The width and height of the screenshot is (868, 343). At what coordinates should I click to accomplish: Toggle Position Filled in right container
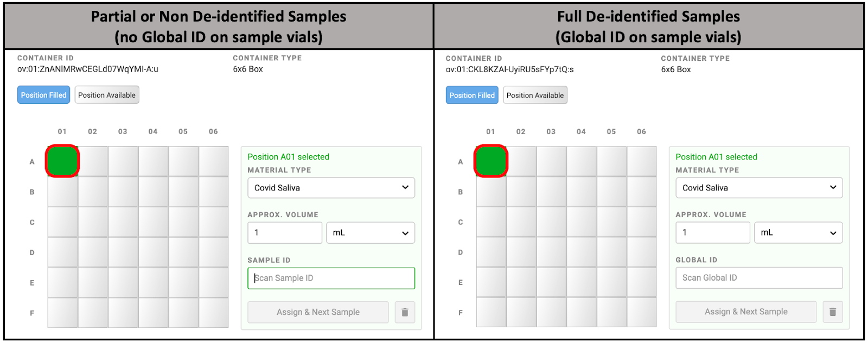point(472,95)
